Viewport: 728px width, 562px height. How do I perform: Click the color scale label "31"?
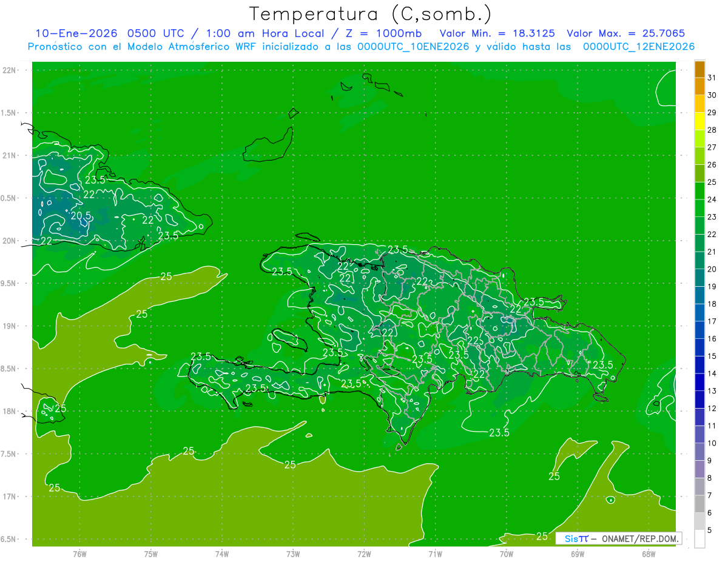pyautogui.click(x=712, y=78)
